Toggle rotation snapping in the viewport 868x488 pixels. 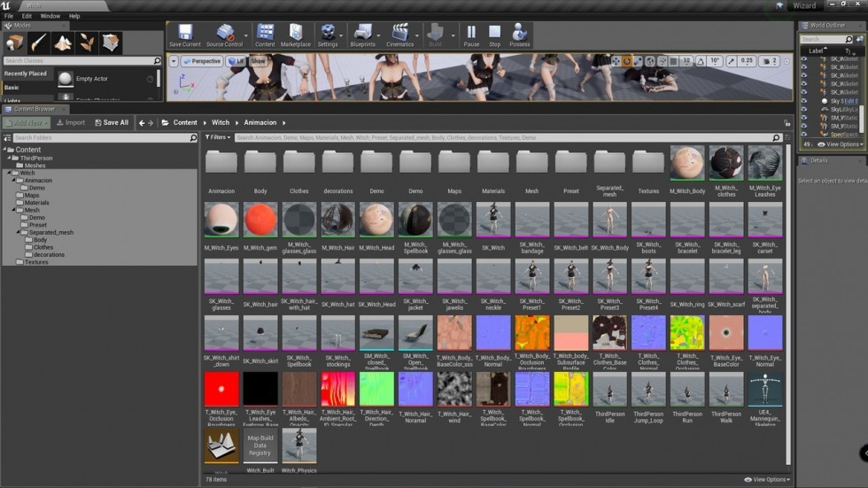pyautogui.click(x=701, y=62)
